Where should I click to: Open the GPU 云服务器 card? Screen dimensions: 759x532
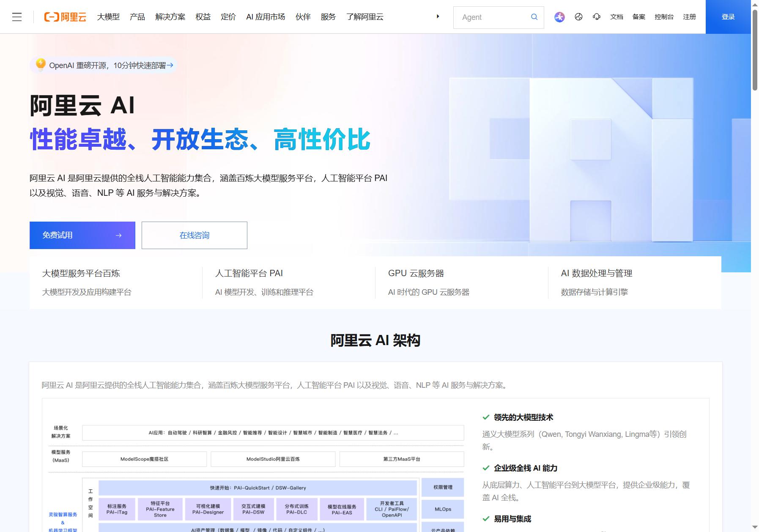[x=462, y=282]
